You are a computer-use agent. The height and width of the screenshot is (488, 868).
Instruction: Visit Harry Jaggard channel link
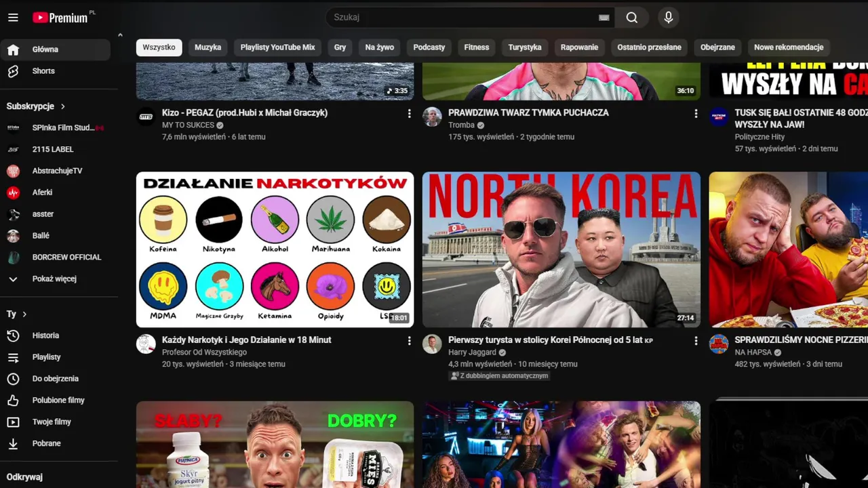473,352
